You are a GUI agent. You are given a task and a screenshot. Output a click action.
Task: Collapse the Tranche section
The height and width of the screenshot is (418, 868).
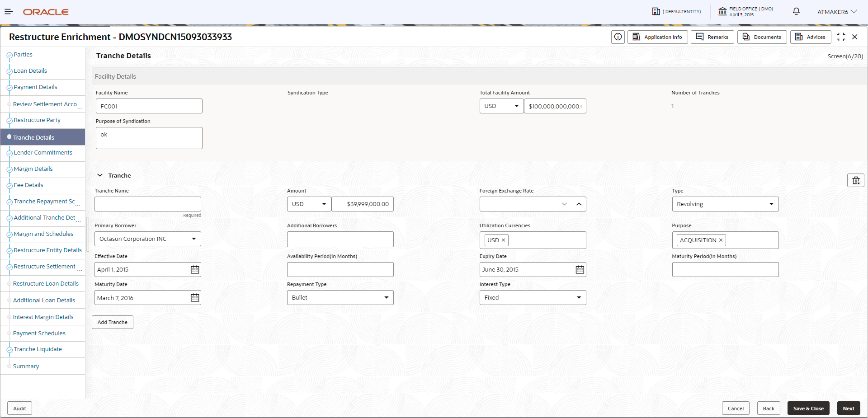tap(100, 175)
